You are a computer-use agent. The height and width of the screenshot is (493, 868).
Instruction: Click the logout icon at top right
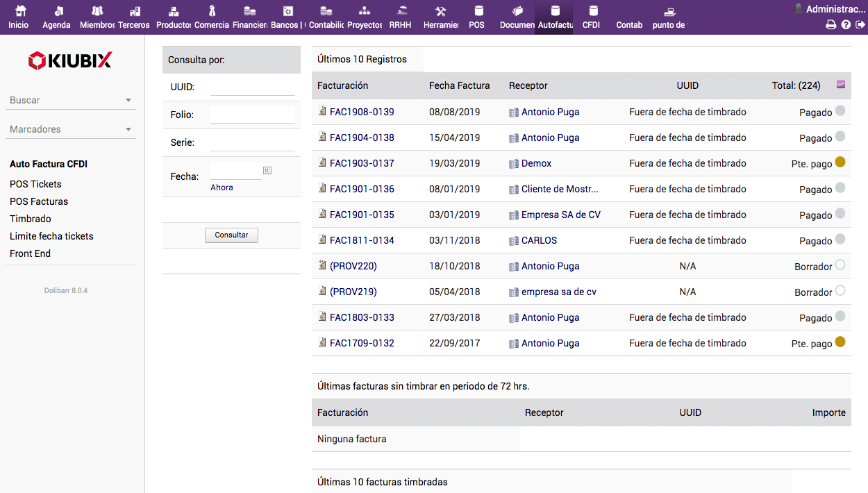[x=860, y=25]
